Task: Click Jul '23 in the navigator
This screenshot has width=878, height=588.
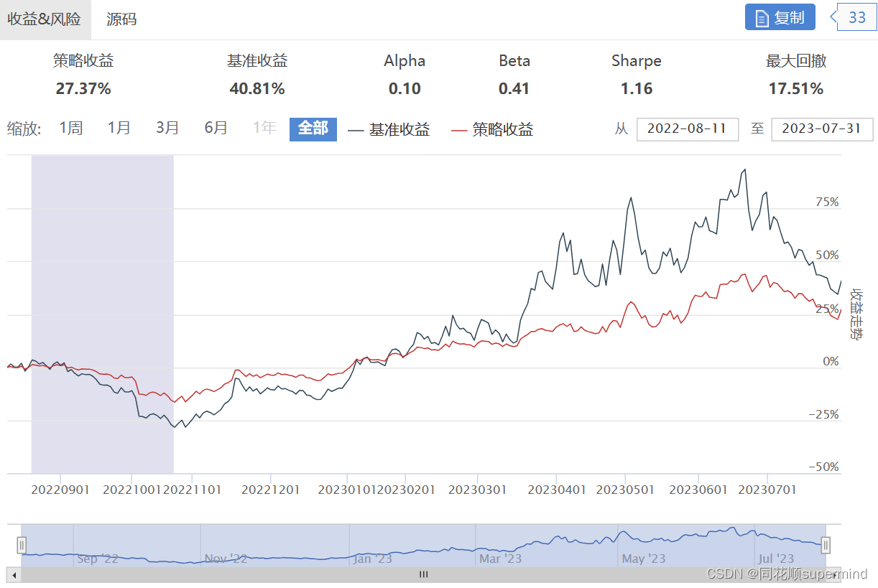Action: tap(776, 559)
